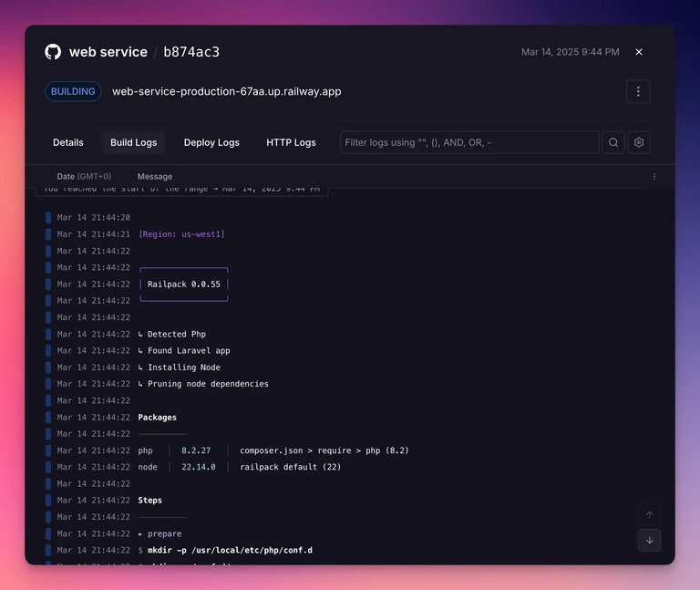Screen dimensions: 700x590
Task: Click the node 22.14.0 version value
Action: [x=198, y=467]
